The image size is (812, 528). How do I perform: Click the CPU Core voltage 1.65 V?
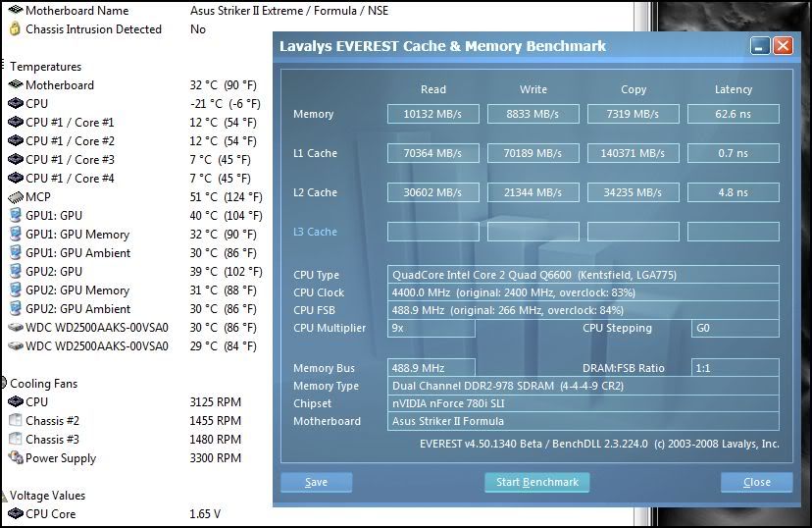point(205,514)
